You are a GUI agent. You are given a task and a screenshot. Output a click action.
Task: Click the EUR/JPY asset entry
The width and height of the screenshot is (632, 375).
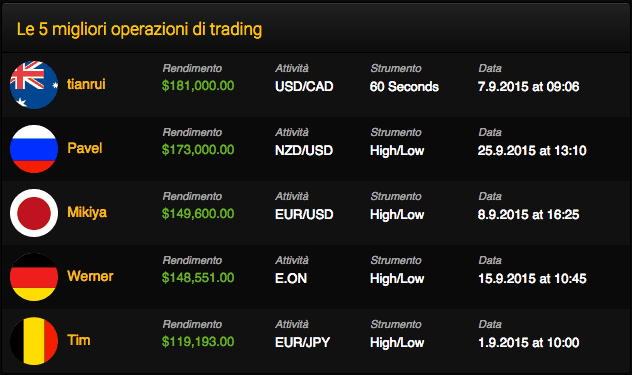[302, 343]
